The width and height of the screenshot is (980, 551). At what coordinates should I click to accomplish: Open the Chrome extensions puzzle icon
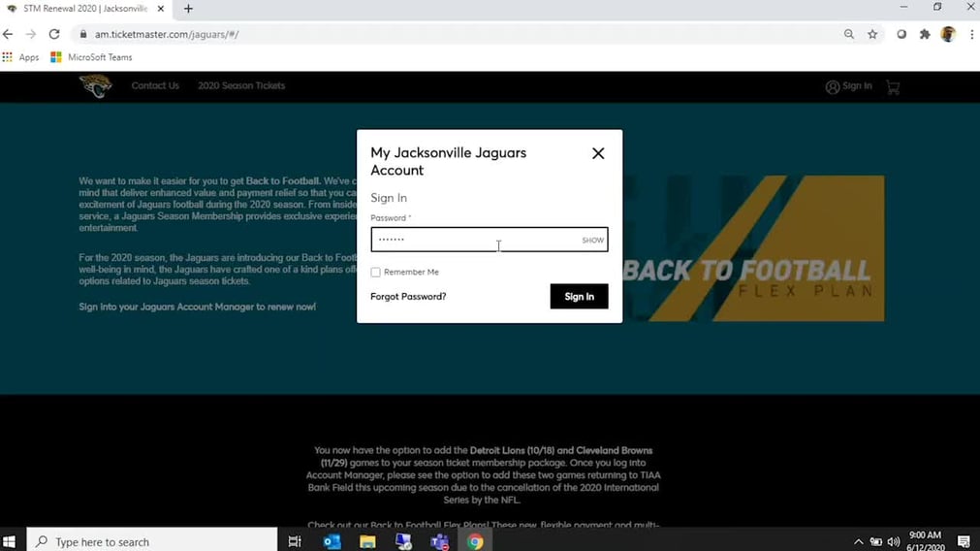(925, 34)
